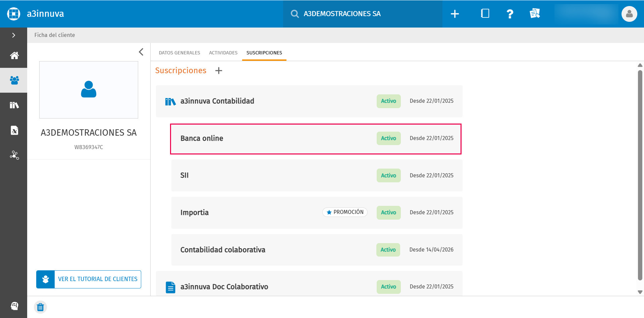Click the client avatar placeholder image

[x=89, y=90]
